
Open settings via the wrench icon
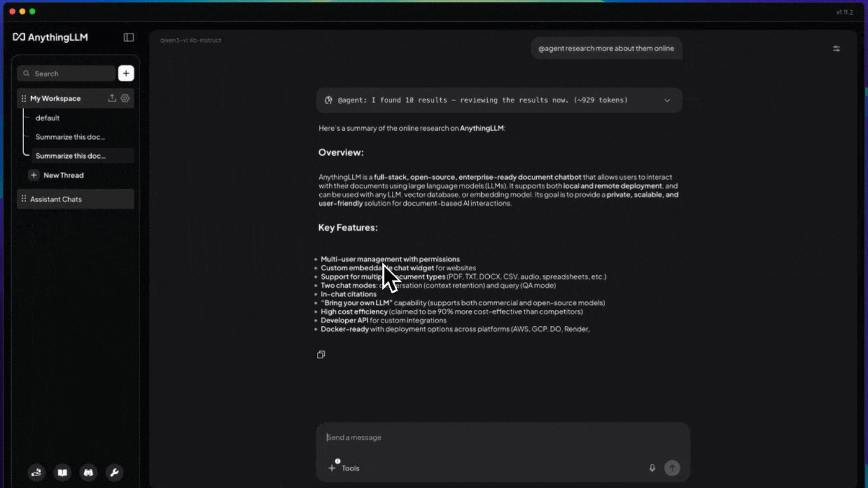point(114,473)
